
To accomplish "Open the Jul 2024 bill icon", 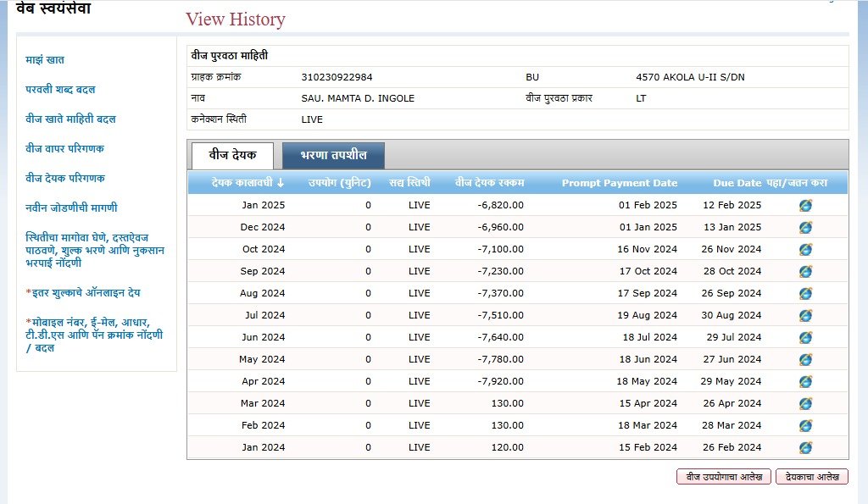I will [x=805, y=315].
